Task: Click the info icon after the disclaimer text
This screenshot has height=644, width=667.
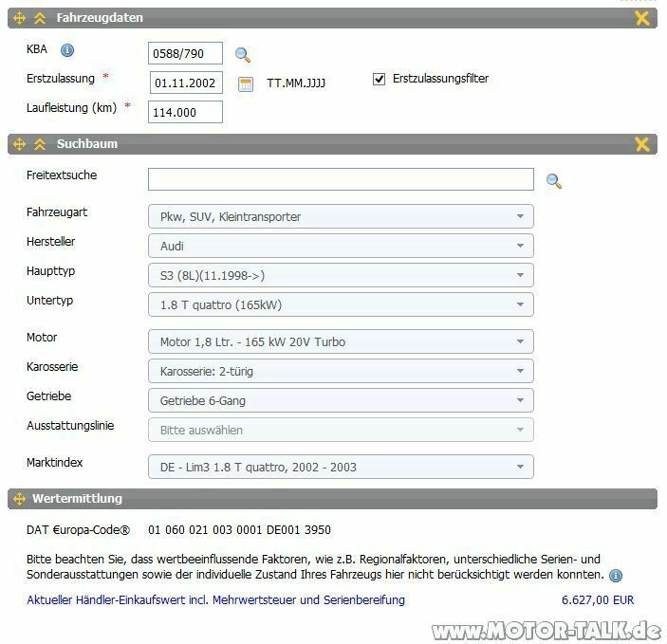Action: pos(616,575)
